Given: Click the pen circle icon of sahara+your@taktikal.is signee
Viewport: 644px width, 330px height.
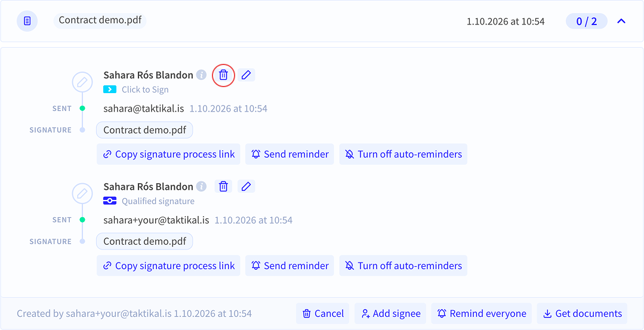Looking at the screenshot, I should [x=82, y=193].
